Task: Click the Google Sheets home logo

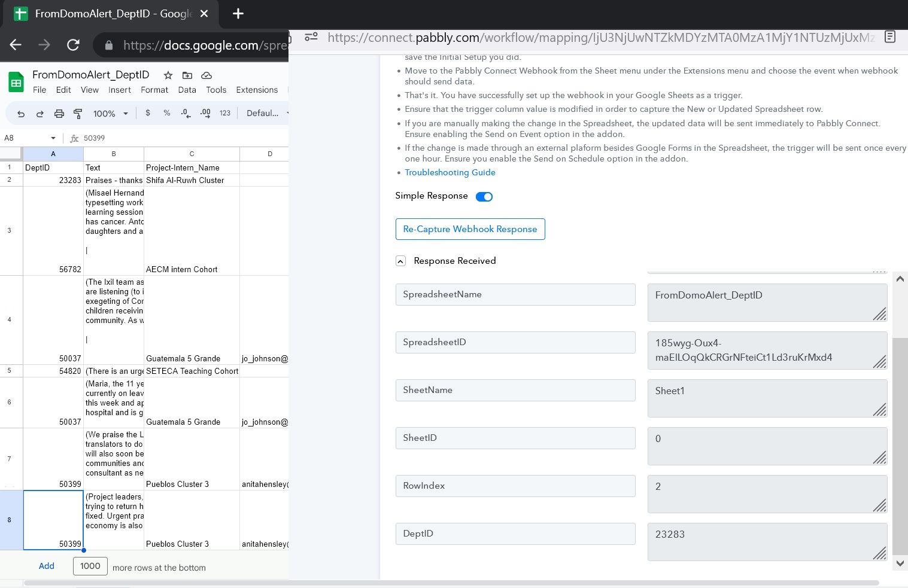Action: click(x=16, y=82)
